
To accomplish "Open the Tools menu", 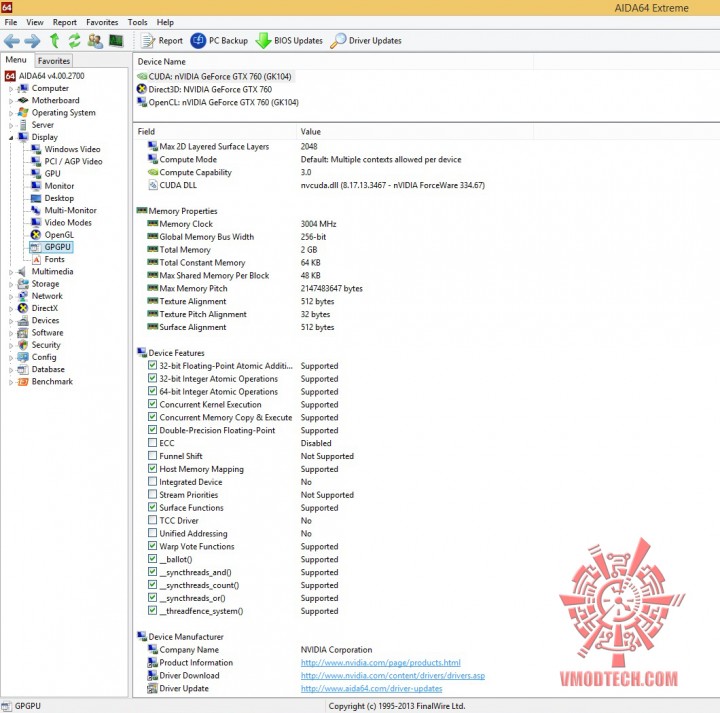I will coord(137,22).
